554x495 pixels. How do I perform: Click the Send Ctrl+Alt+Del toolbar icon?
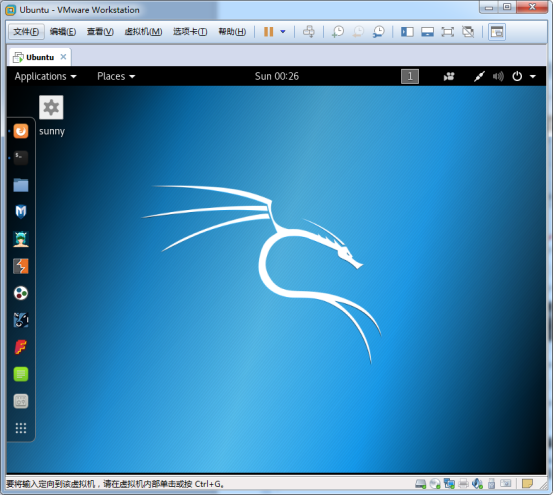(x=309, y=32)
